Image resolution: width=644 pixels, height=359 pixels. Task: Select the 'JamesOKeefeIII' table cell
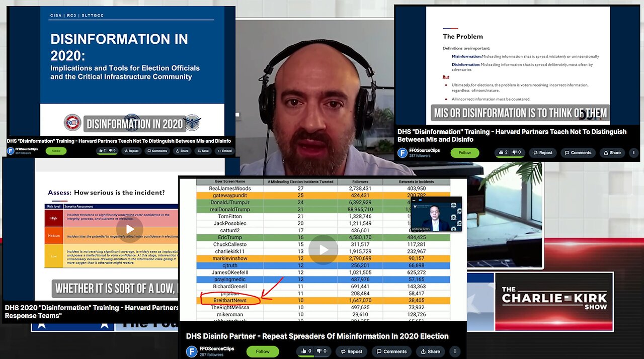tap(229, 273)
